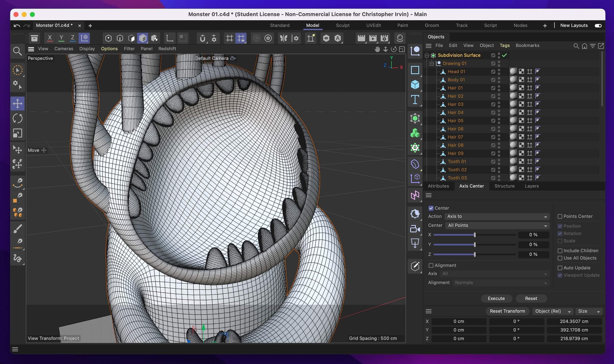Image resolution: width=614 pixels, height=364 pixels.
Task: Open the Edit Render Settings icon
Action: tap(384, 38)
